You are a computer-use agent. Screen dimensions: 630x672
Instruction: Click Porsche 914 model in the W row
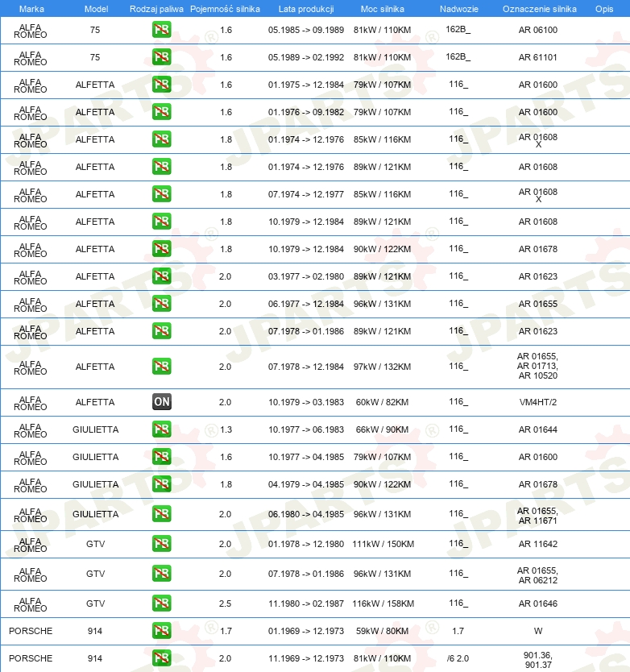(95, 631)
